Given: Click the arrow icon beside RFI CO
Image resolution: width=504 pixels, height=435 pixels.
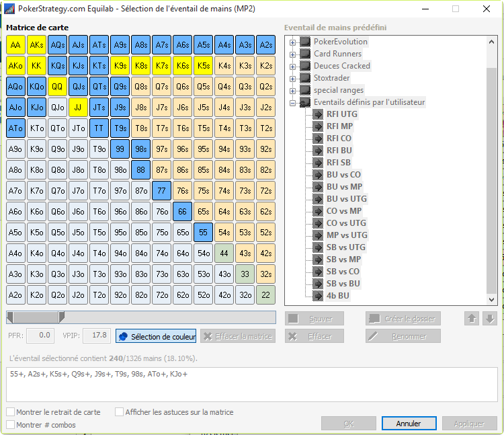Looking at the screenshot, I should pos(318,139).
